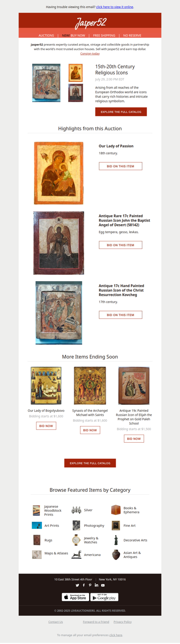Open the Pinterest icon in footer
Screen dimensions: 180x644
[x=90, y=585]
